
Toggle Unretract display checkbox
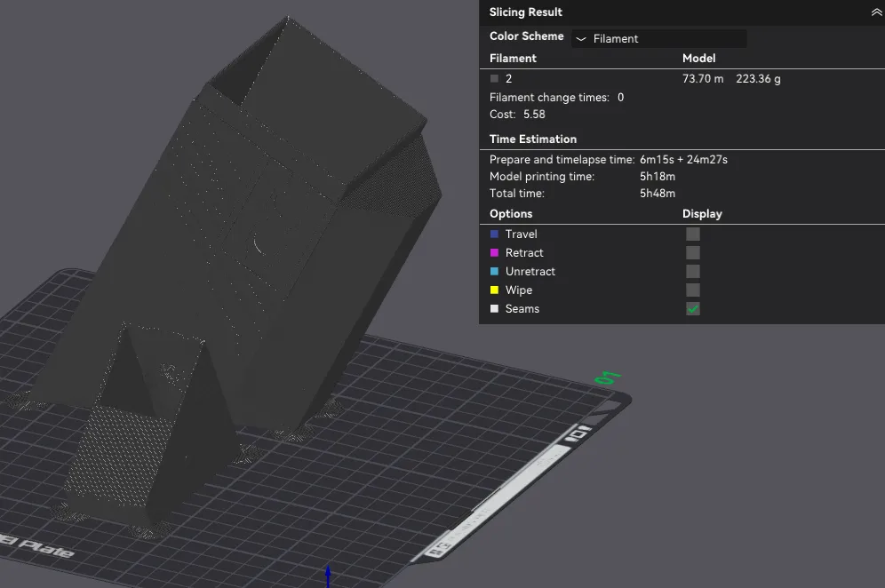pos(692,272)
